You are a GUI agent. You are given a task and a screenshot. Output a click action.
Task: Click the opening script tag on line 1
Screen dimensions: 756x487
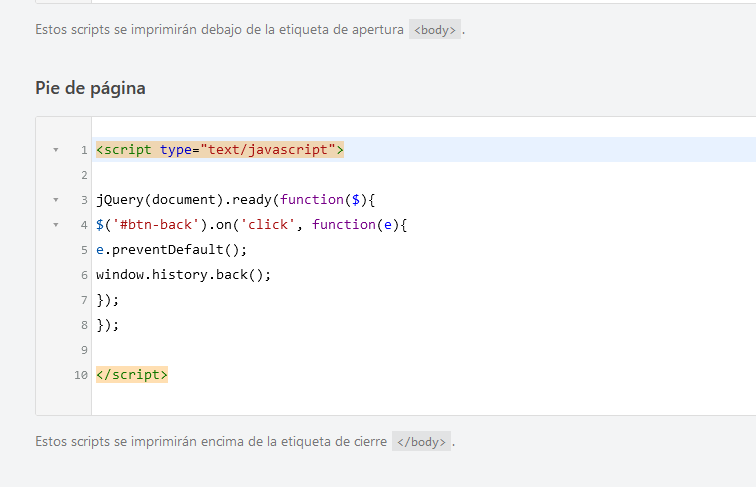220,150
